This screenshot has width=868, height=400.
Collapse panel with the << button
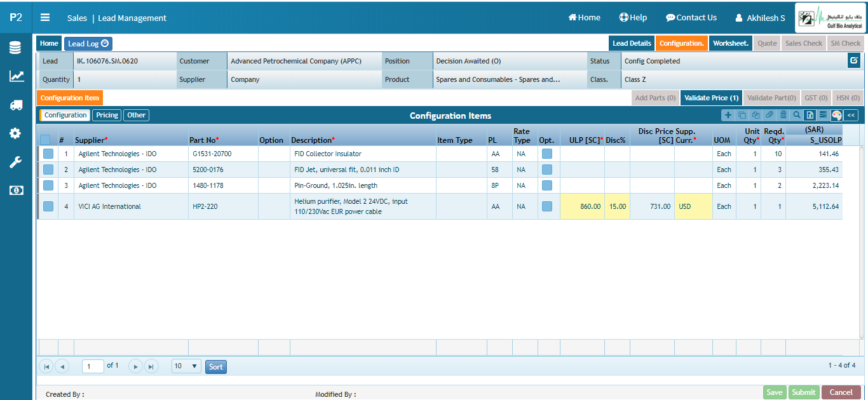(851, 115)
